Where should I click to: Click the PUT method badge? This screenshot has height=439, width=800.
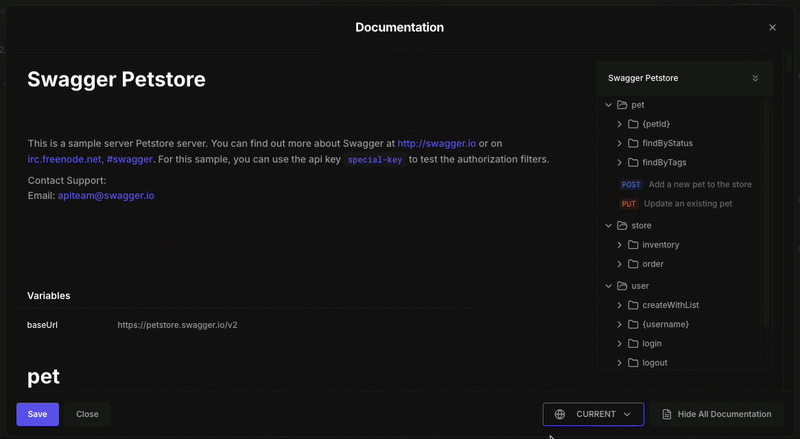pos(629,204)
